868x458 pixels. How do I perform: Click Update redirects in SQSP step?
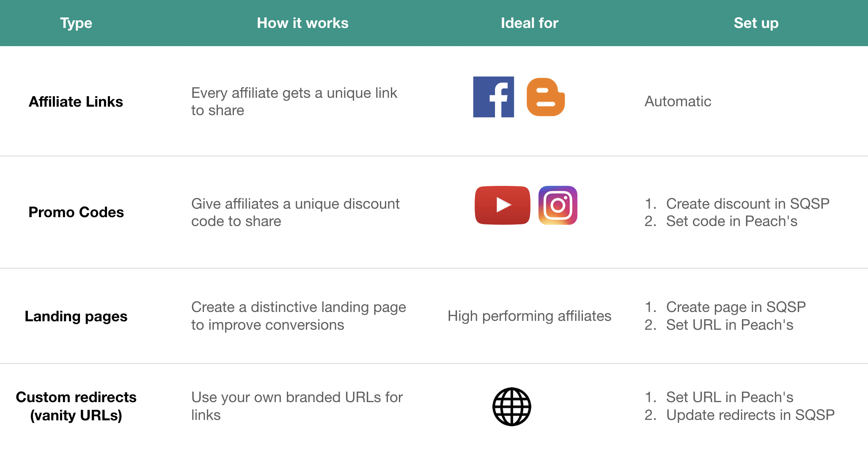tap(750, 415)
